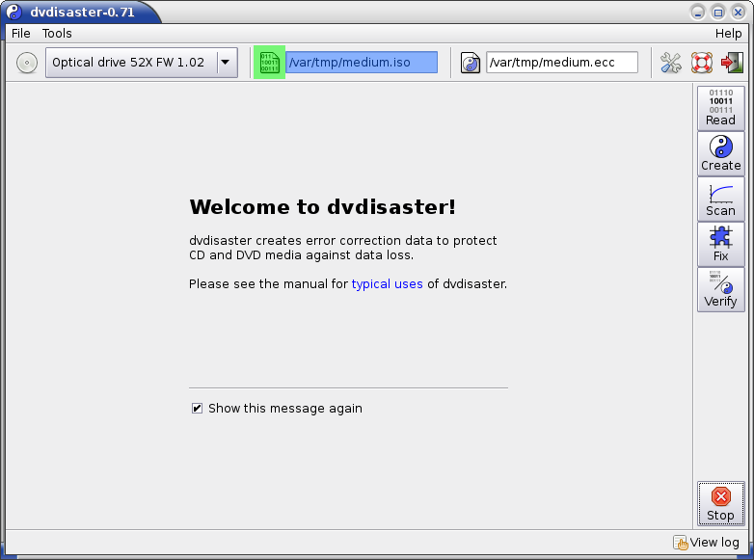Select the Optical drive 52X FW 1.02 combo box
754x560 pixels.
[142, 63]
